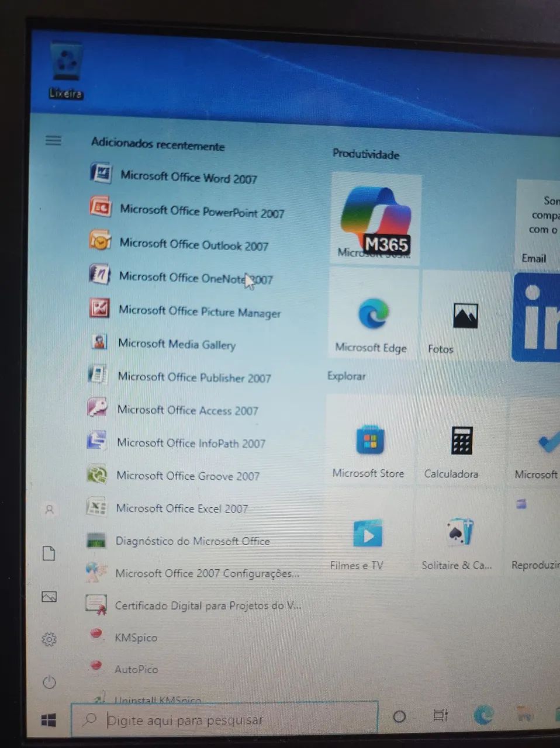Open the Microsoft Edge tile
This screenshot has height=748, width=560.
tap(373, 314)
